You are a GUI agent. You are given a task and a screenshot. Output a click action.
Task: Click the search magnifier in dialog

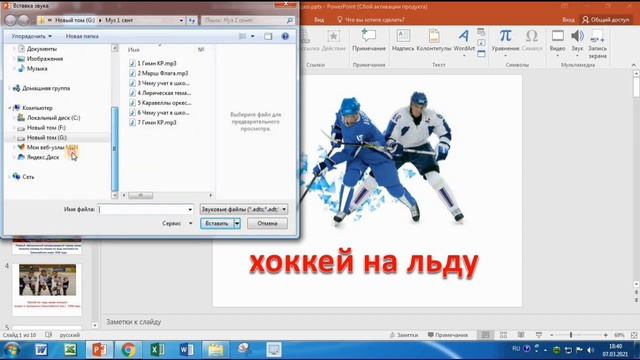[290, 20]
